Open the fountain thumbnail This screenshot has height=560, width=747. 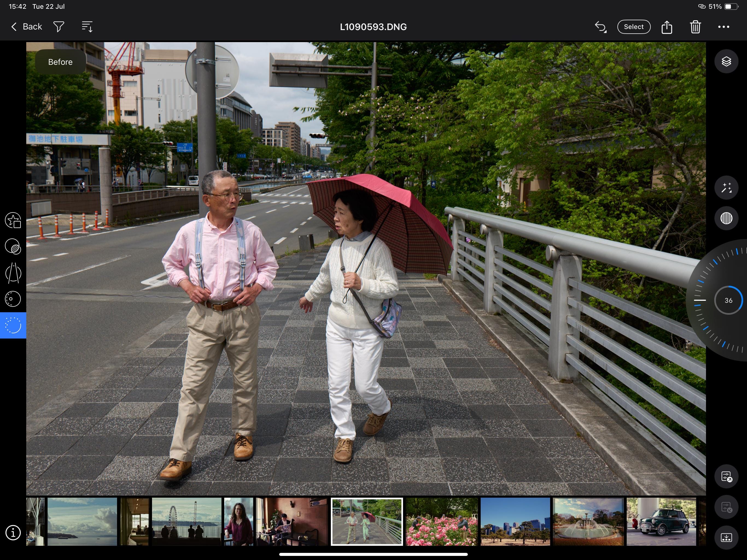tap(588, 521)
